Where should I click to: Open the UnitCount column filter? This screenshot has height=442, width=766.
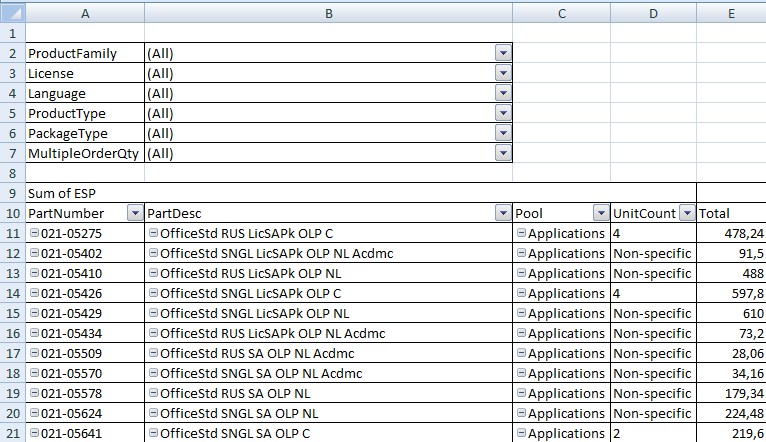click(x=687, y=213)
